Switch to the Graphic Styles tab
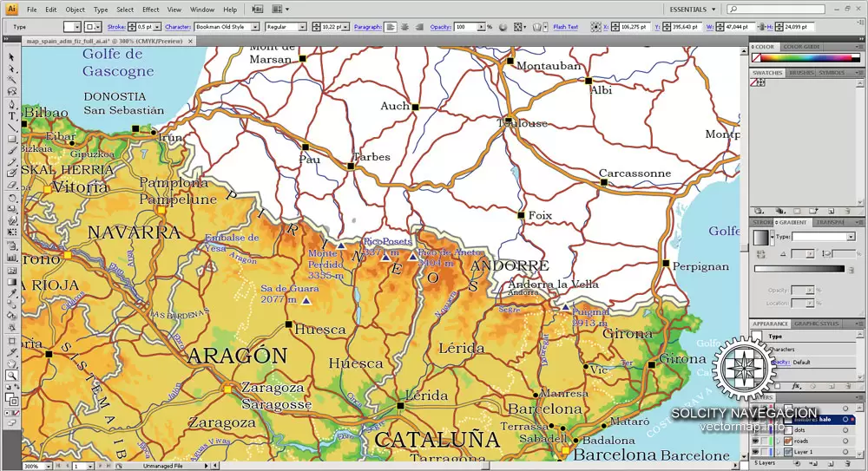 point(817,324)
